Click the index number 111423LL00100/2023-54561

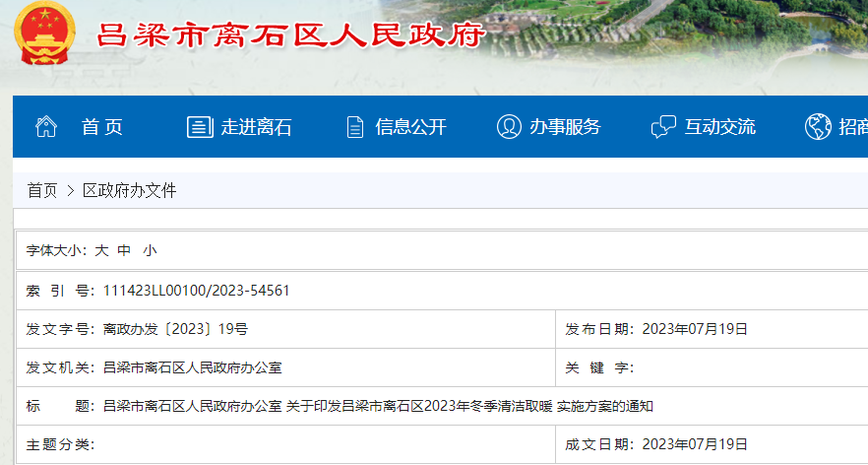coord(196,291)
